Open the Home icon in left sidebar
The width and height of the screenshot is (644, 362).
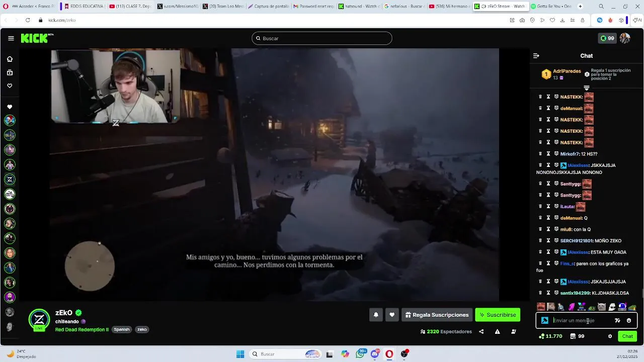point(10,59)
